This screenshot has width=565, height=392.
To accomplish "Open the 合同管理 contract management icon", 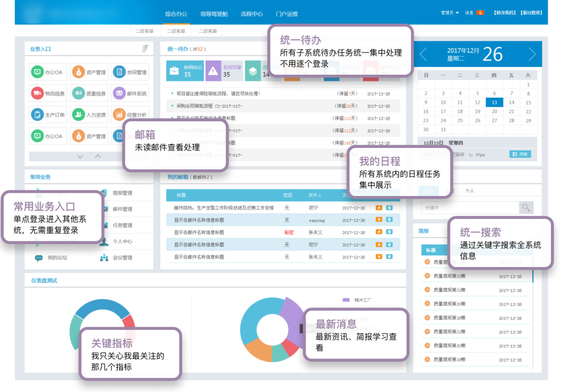I will point(119,72).
